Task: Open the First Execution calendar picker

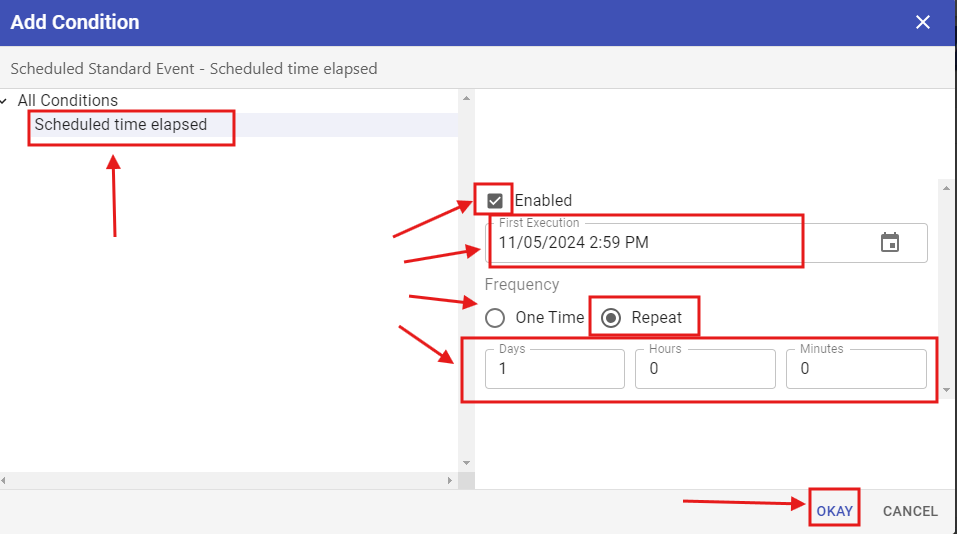Action: (x=889, y=243)
